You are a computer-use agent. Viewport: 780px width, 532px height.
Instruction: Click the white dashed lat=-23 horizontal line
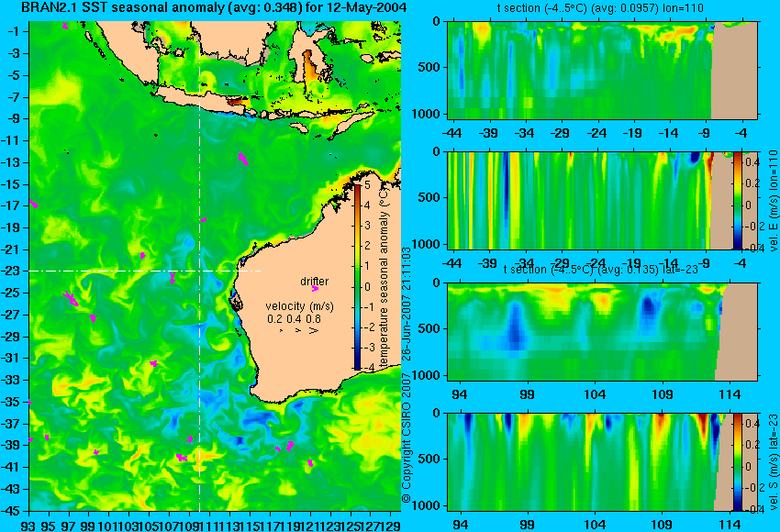(x=145, y=271)
